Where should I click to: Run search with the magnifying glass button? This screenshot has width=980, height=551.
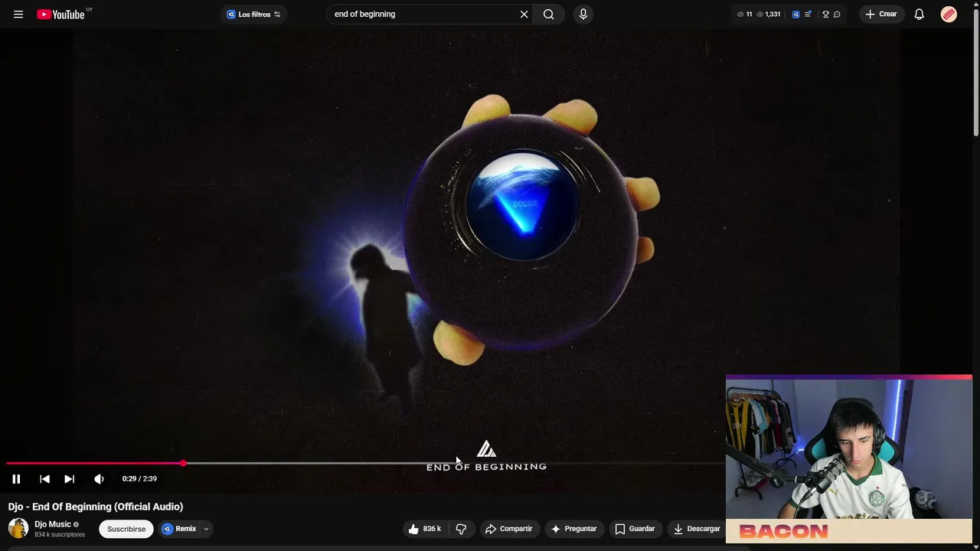[549, 14]
